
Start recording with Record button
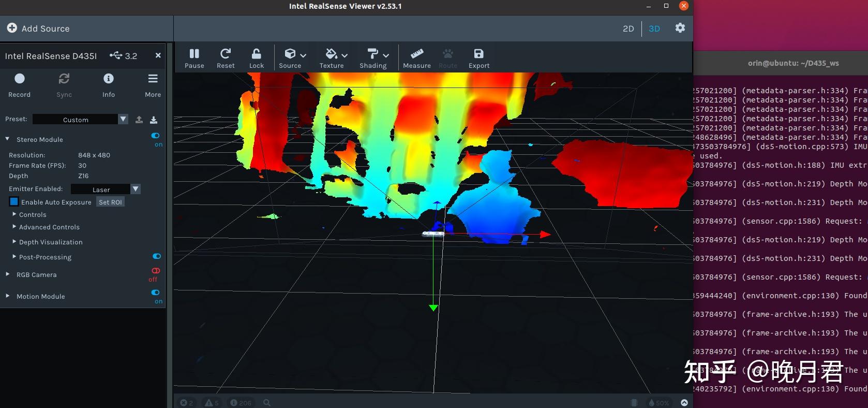[20, 84]
